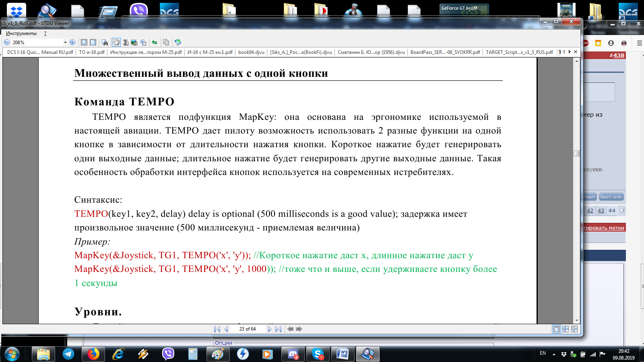644x362 pixels.
Task: Open the Windows Start button
Action: [x=12, y=354]
